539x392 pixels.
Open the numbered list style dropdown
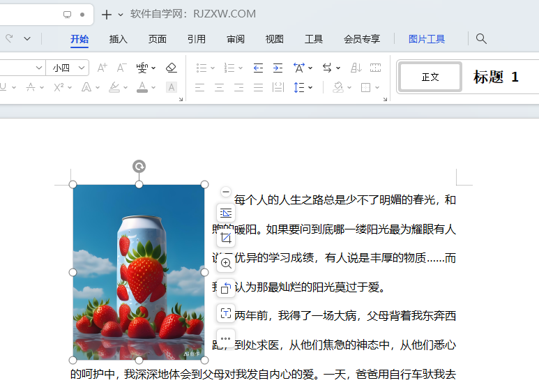[x=241, y=68]
